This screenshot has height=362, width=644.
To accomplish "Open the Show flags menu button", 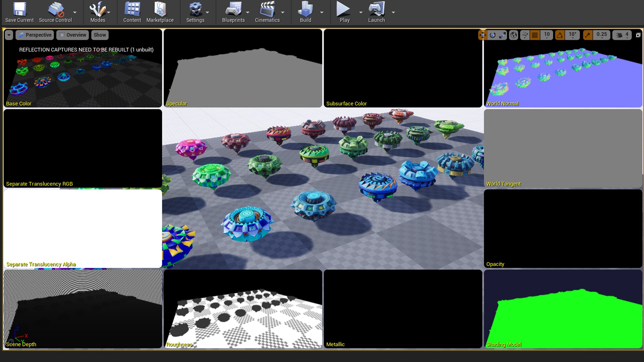I will coord(100,35).
